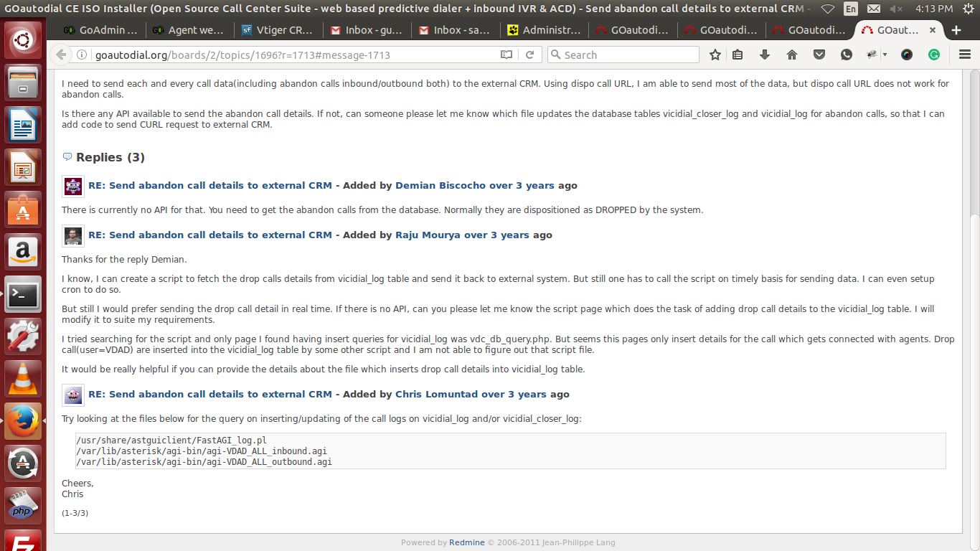This screenshot has height=551, width=980.
Task: Switch to the Administr... tab
Action: tap(543, 30)
